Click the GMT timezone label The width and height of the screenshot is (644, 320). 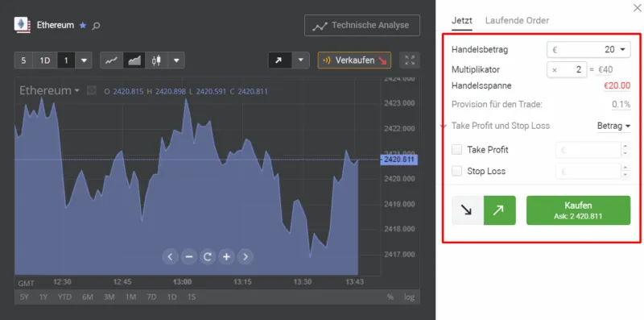coord(27,284)
